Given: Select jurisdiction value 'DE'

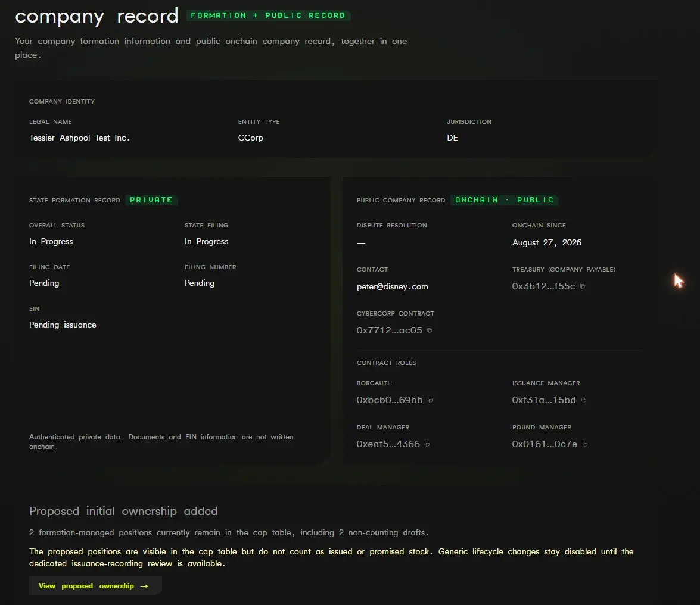Looking at the screenshot, I should pos(452,138).
